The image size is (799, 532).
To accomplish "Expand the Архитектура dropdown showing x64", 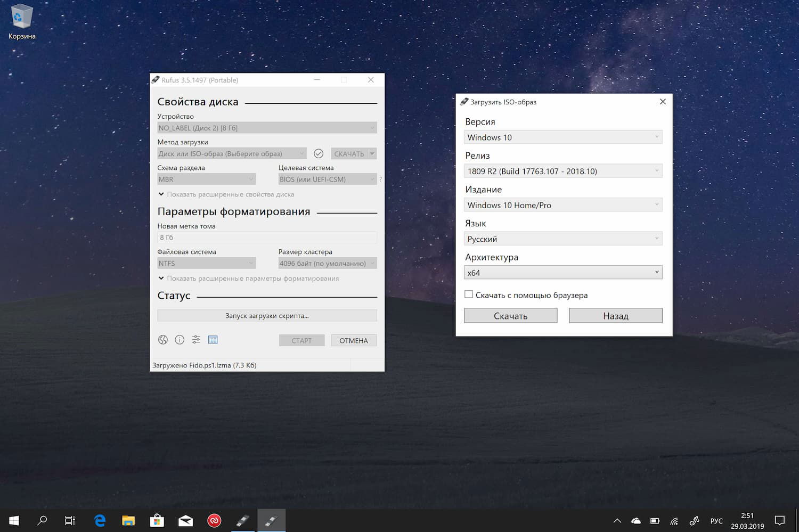I will pyautogui.click(x=562, y=272).
